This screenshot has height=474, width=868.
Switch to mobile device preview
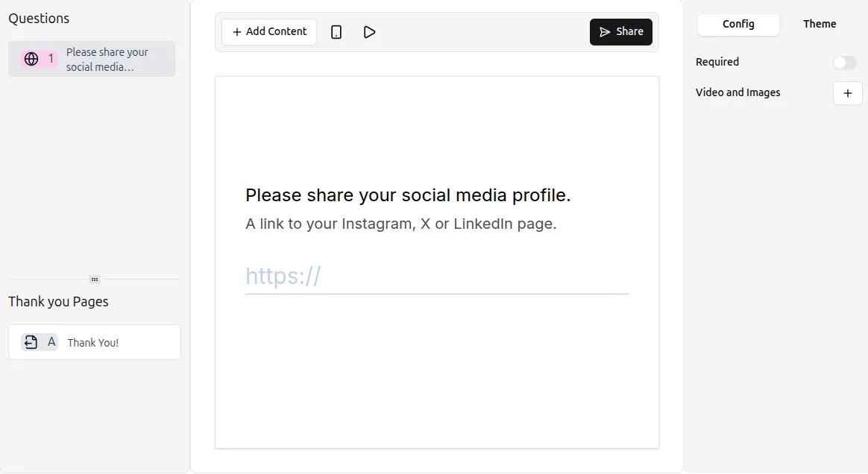(336, 32)
